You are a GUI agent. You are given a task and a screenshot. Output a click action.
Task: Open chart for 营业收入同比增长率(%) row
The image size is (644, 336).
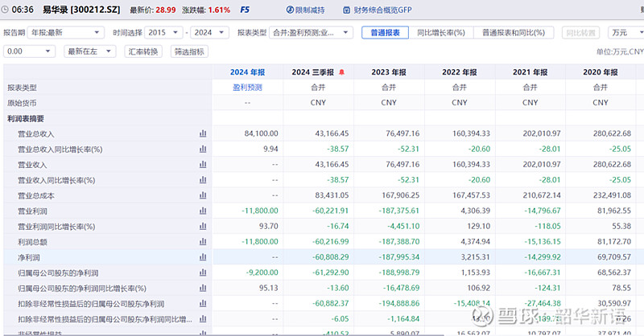point(203,180)
